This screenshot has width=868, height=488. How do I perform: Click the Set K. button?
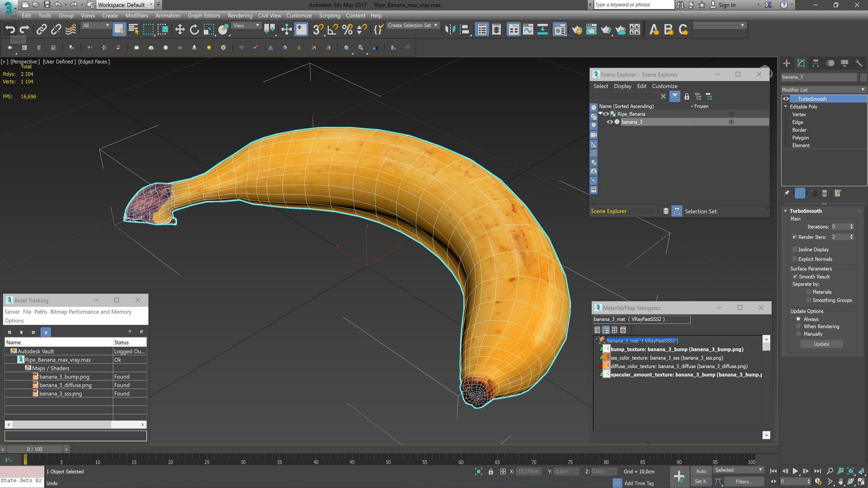701,481
